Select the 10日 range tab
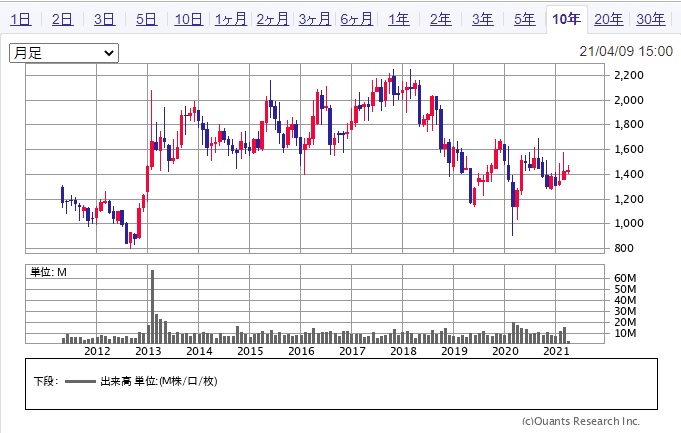Screen dimensions: 681x433 pyautogui.click(x=188, y=19)
